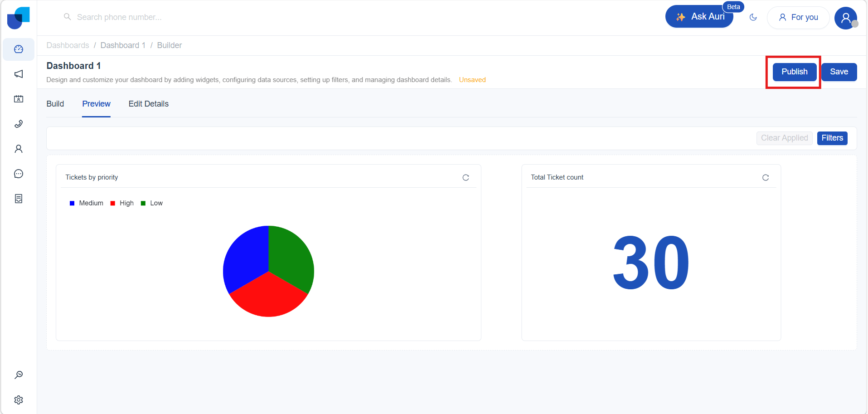Open the settings gear icon in sidebar
868x414 pixels.
19,400
